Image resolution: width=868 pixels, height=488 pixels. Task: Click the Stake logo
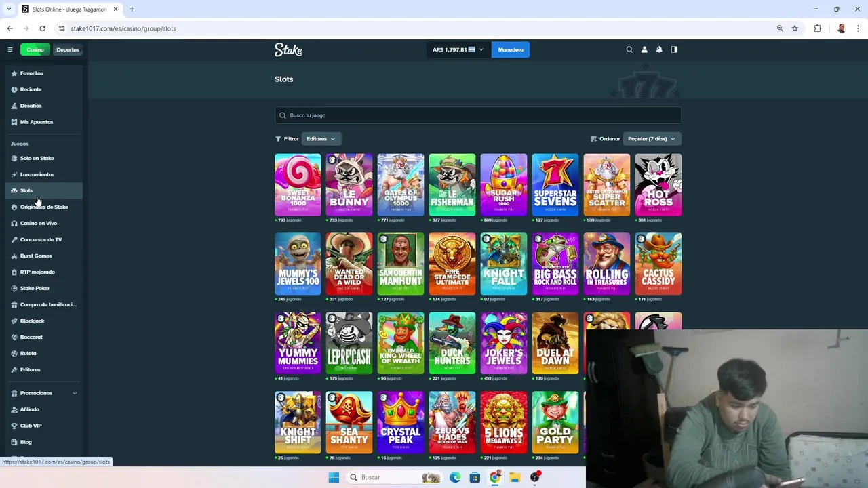tap(288, 49)
